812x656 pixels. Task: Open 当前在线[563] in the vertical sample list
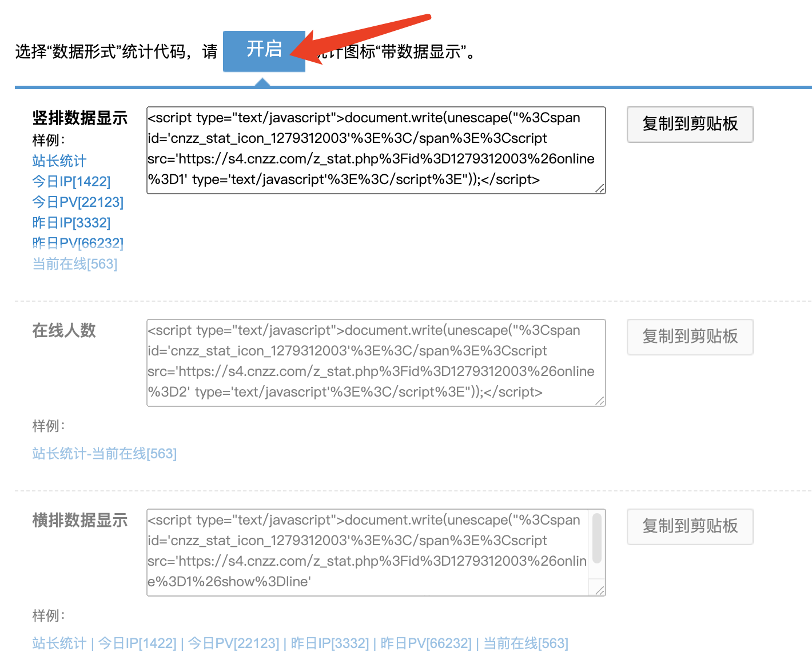click(x=75, y=264)
